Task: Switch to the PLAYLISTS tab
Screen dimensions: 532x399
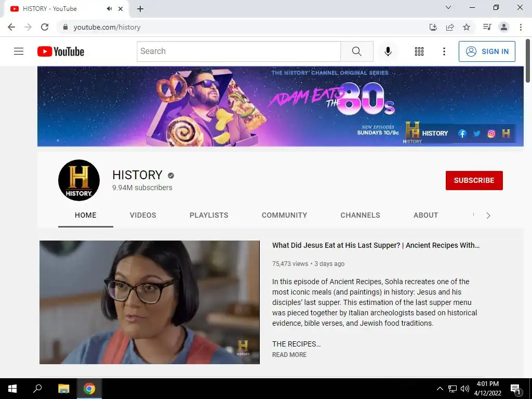Action: click(209, 215)
